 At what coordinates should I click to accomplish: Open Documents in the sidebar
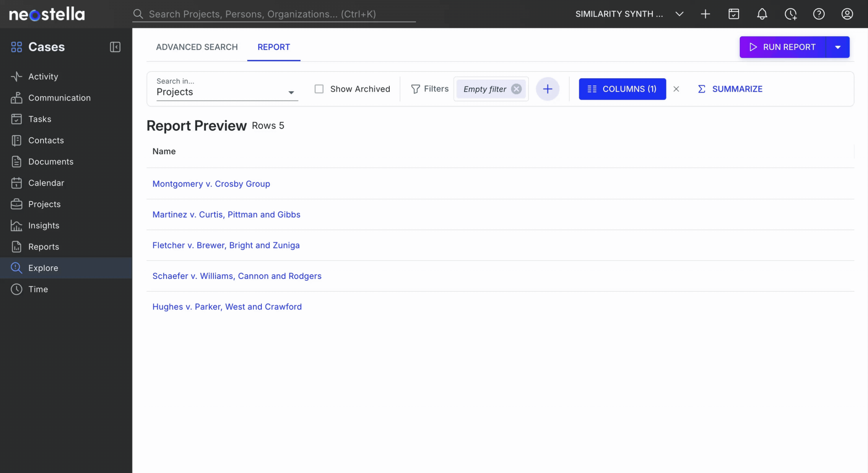point(66,161)
